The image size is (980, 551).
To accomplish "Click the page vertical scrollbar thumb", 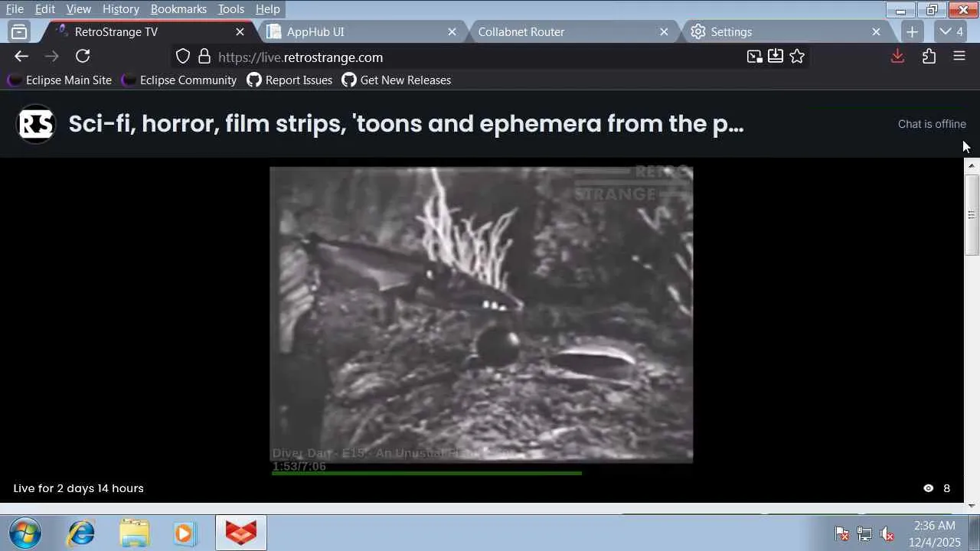I will tap(972, 214).
